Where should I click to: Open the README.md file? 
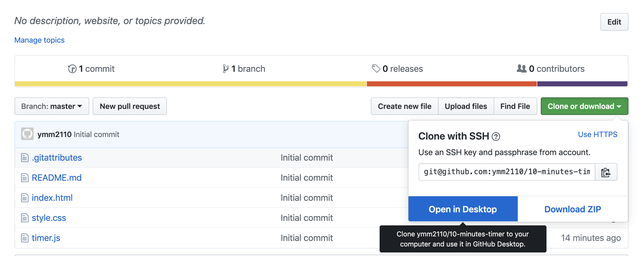[57, 178]
